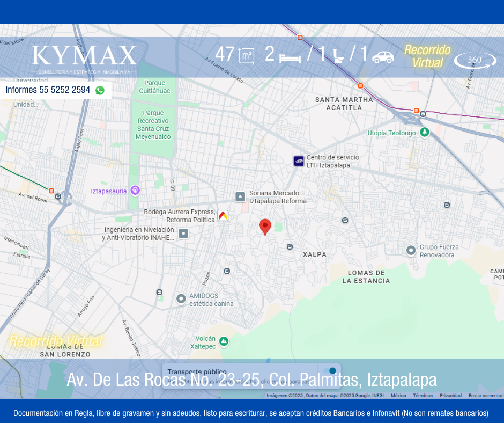
Task: Select the Volcán Xaltepec green marker
Action: point(224,342)
